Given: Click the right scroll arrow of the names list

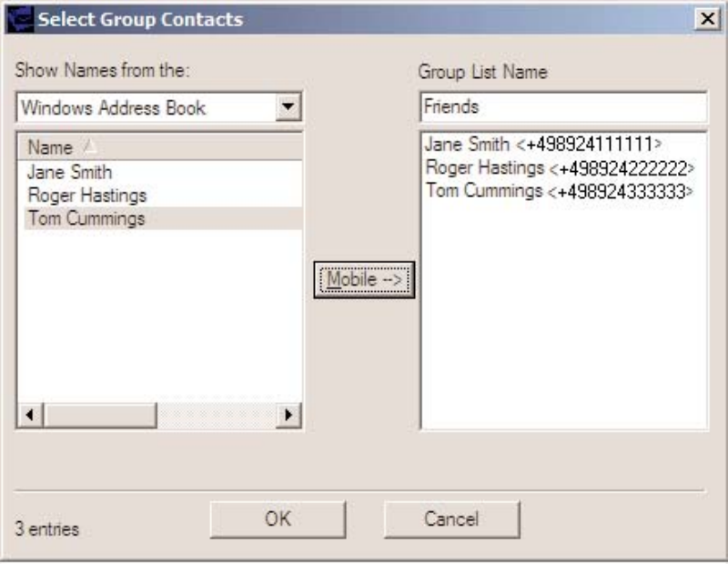Looking at the screenshot, I should pyautogui.click(x=288, y=415).
